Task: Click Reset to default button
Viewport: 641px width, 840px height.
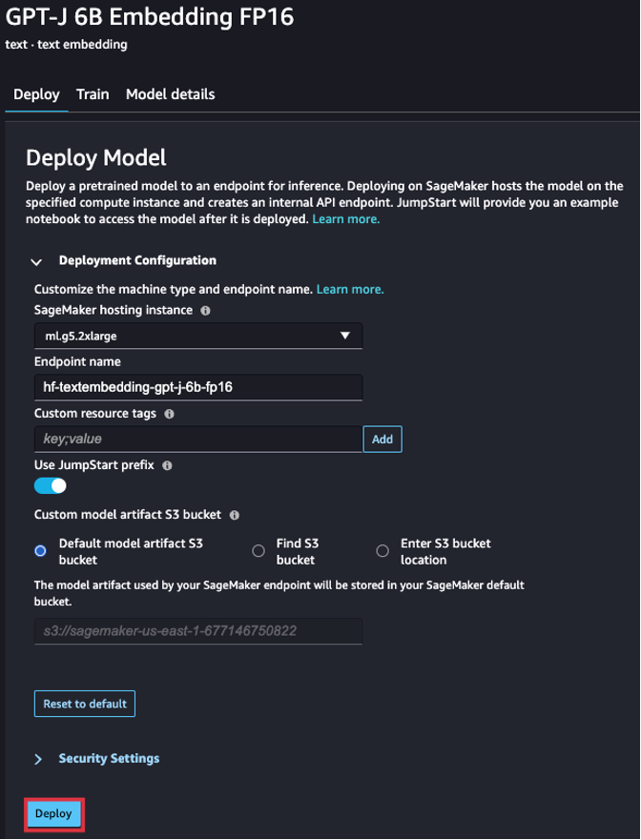Action: pyautogui.click(x=85, y=704)
